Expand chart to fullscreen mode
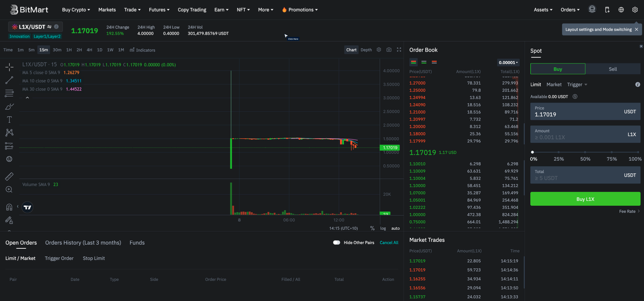Screen dimensions: 644x301 (x=399, y=50)
